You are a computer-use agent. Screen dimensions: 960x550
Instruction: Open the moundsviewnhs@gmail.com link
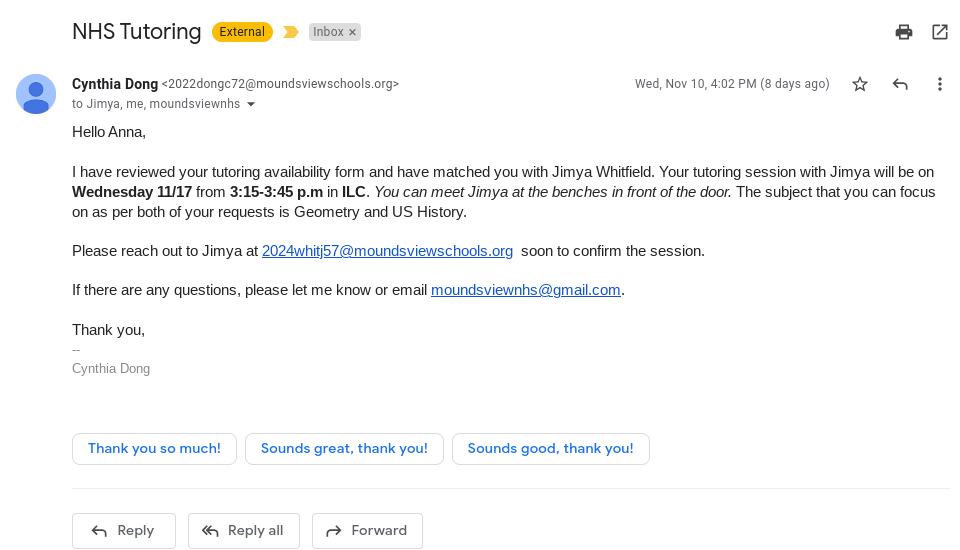pyautogui.click(x=526, y=290)
